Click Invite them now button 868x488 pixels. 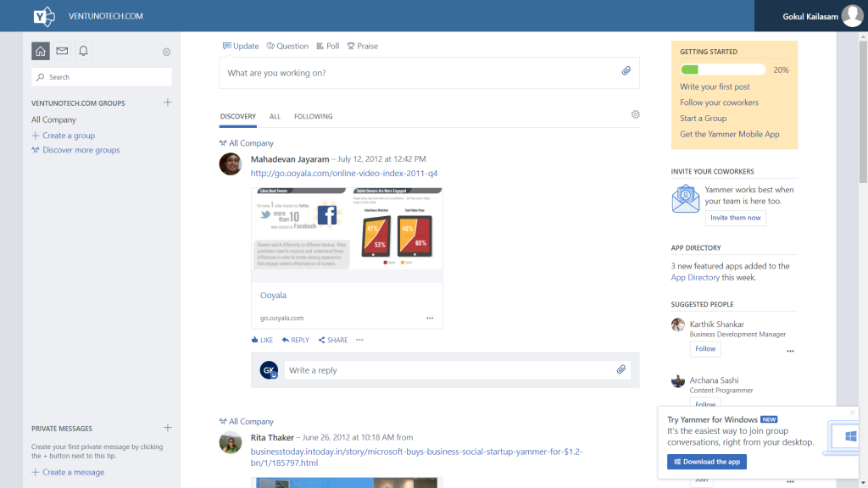coord(735,218)
